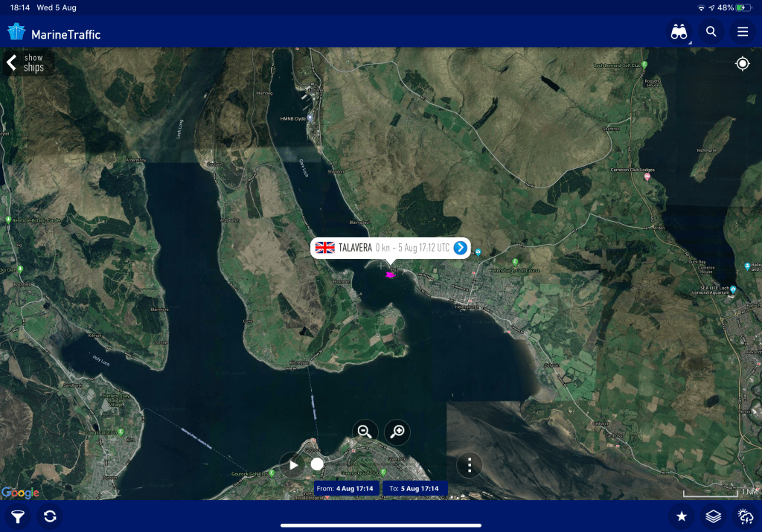Screen dimensions: 762x532
Task: Open the favorites star panel
Action: (681, 516)
